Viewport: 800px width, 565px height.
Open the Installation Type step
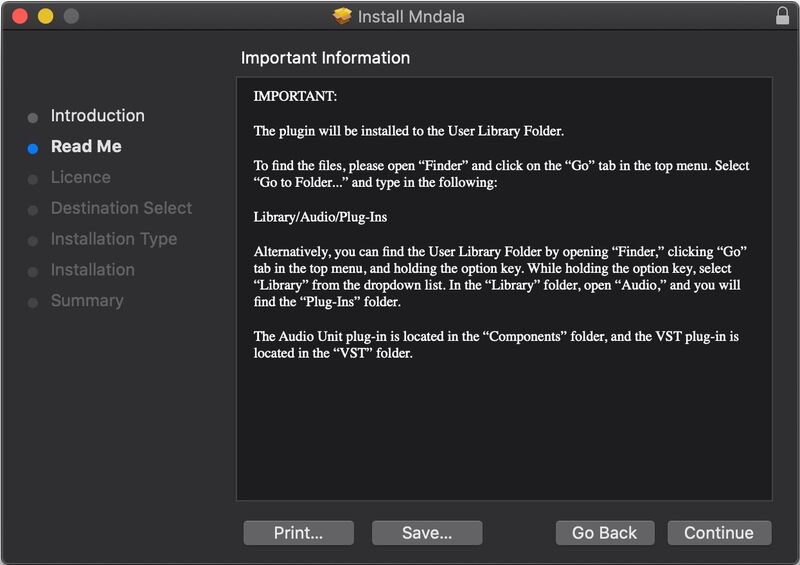(x=113, y=240)
